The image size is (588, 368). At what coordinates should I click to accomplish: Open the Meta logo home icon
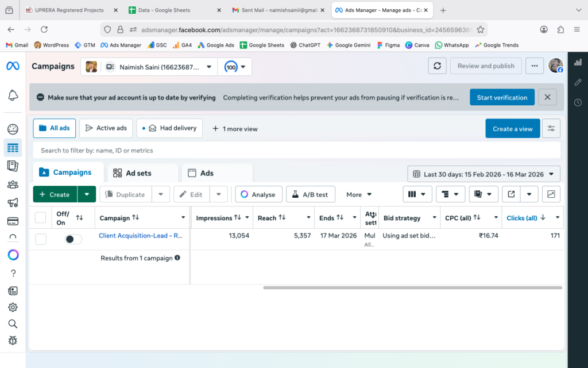click(x=13, y=66)
